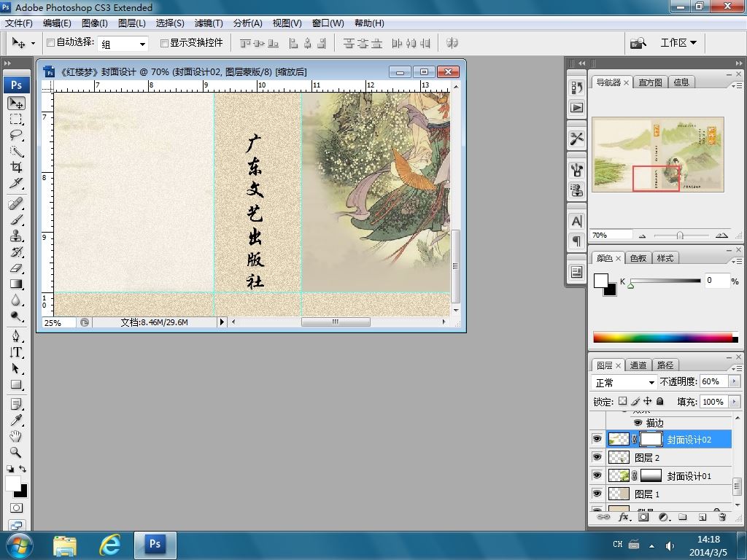Select the Magic Wand tool
Image resolution: width=747 pixels, height=560 pixels.
[x=17, y=151]
